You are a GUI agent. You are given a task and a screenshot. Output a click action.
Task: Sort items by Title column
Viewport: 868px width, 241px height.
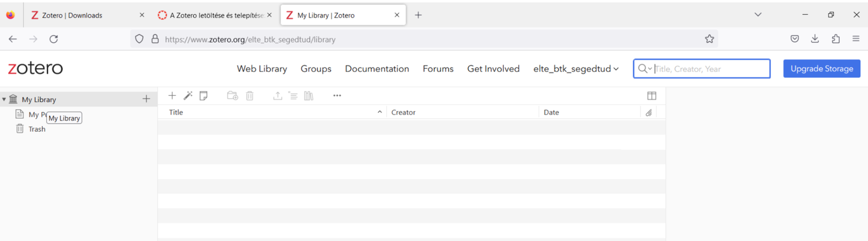coord(272,112)
